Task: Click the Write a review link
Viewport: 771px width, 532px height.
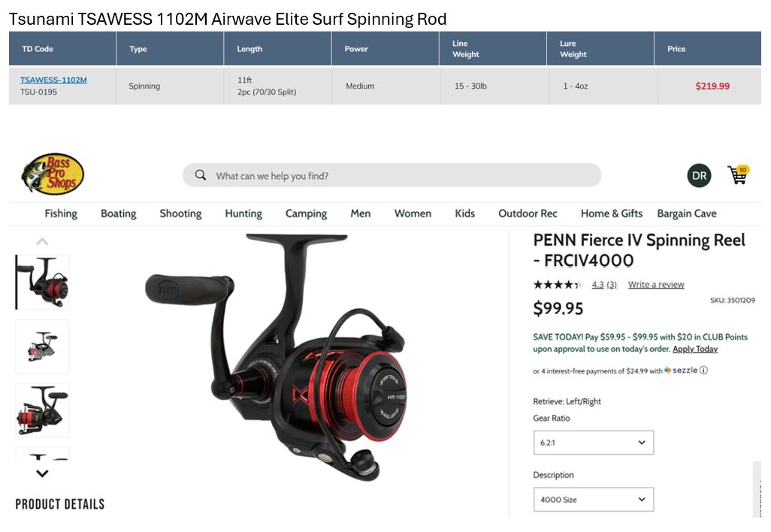Action: click(x=656, y=284)
